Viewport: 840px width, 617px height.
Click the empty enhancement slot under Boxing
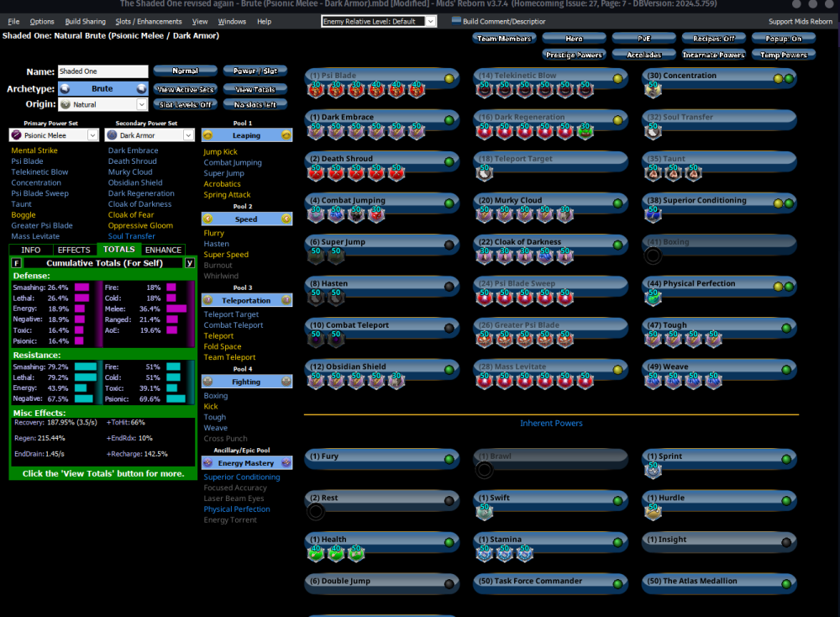(x=653, y=256)
